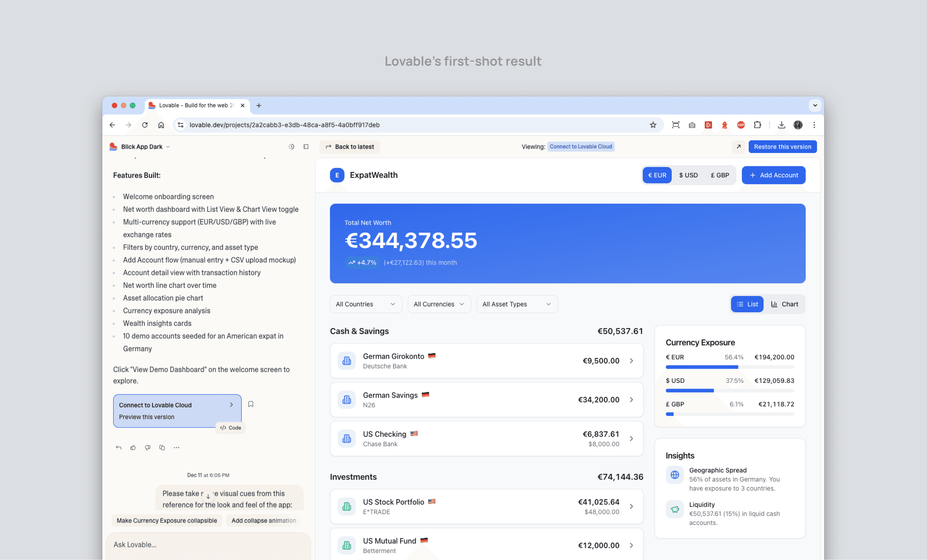
Task: Click the bookmark icon beside version card
Action: 250,404
